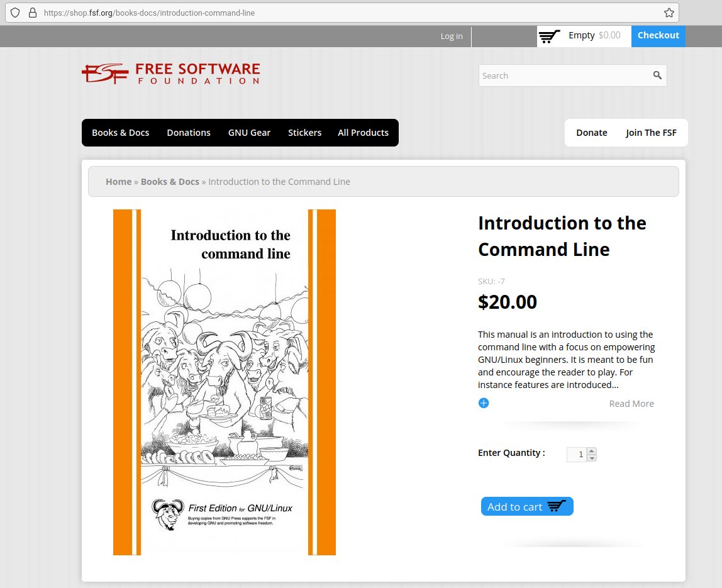Click the book cover image
The image size is (722, 588).
(x=225, y=382)
